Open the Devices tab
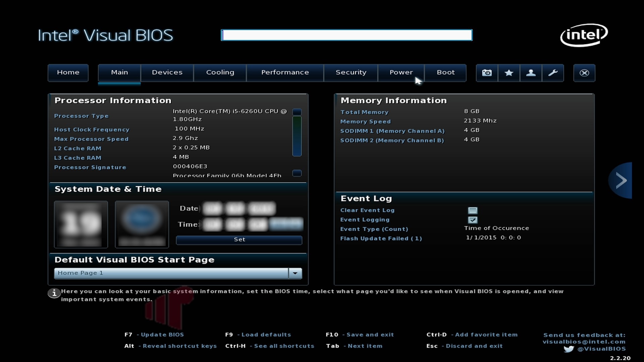 167,73
